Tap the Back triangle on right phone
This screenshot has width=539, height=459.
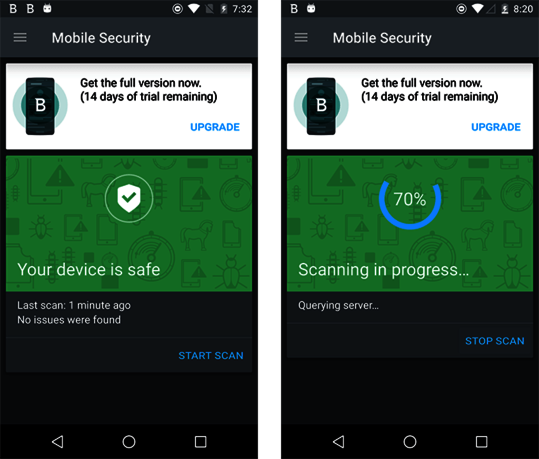pyautogui.click(x=339, y=441)
